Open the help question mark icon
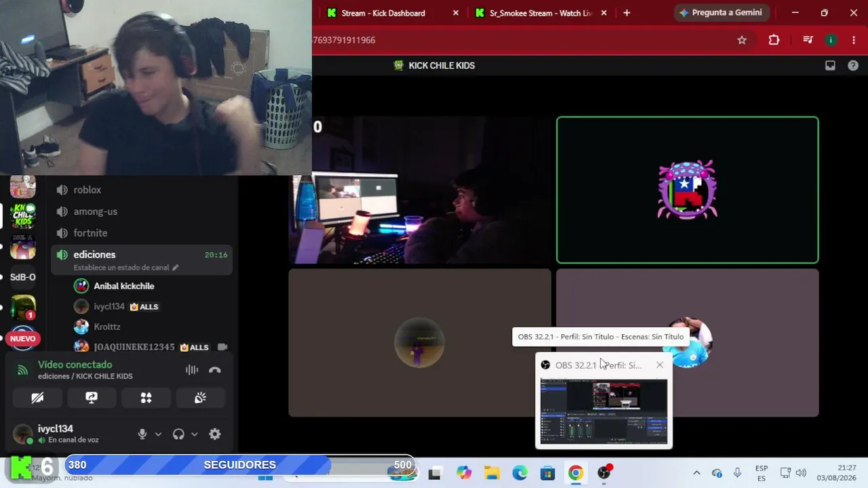868x488 pixels. 853,66
